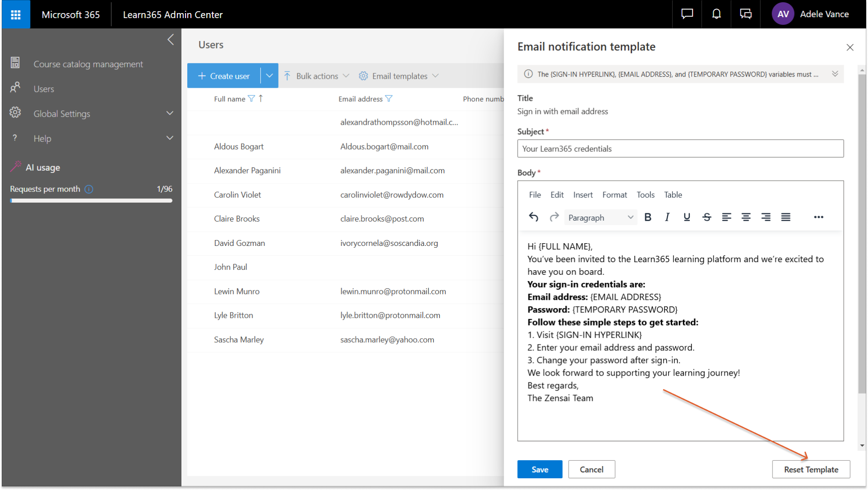Click the Save button
Screen dimensions: 868x490
[540, 469]
